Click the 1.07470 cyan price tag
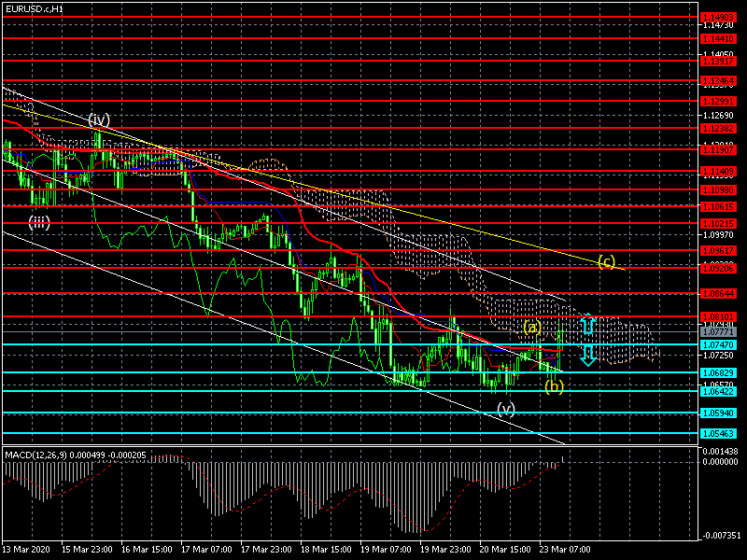This screenshot has height=560, width=747. [718, 344]
